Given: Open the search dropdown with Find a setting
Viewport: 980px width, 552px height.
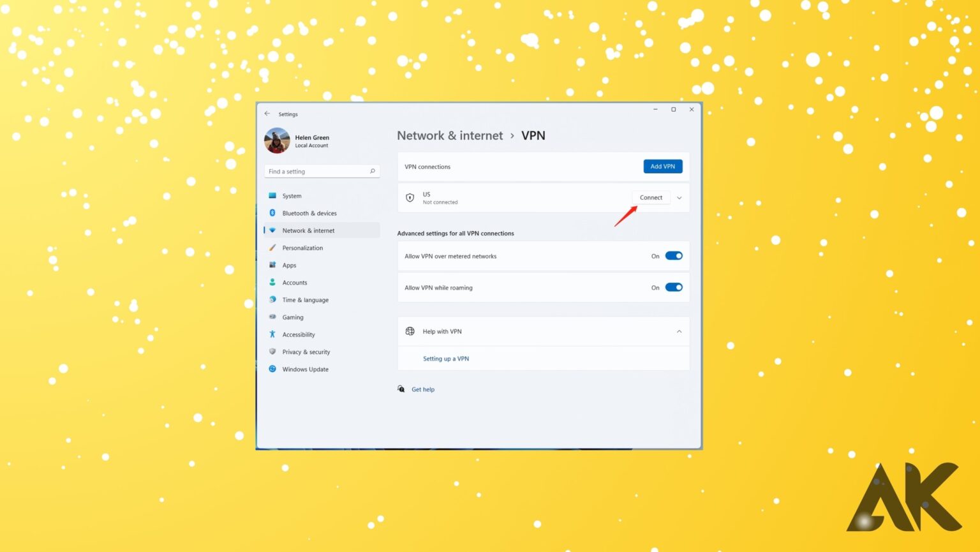Looking at the screenshot, I should pyautogui.click(x=321, y=171).
